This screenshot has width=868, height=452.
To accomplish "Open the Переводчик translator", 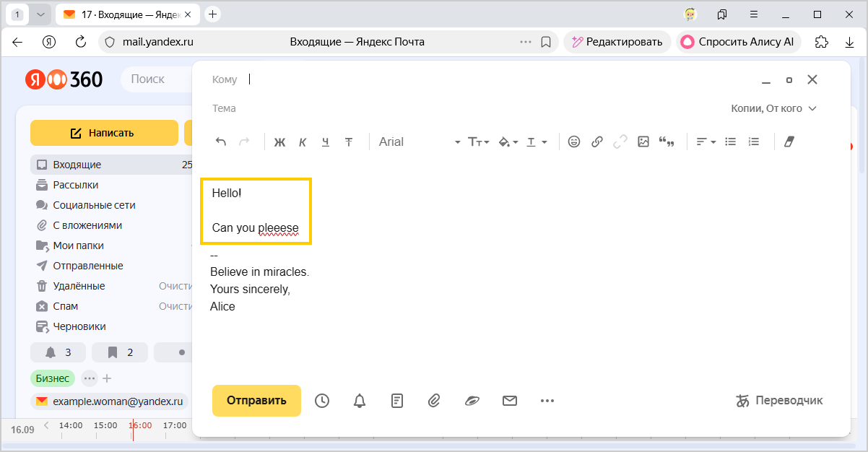I will 779,401.
